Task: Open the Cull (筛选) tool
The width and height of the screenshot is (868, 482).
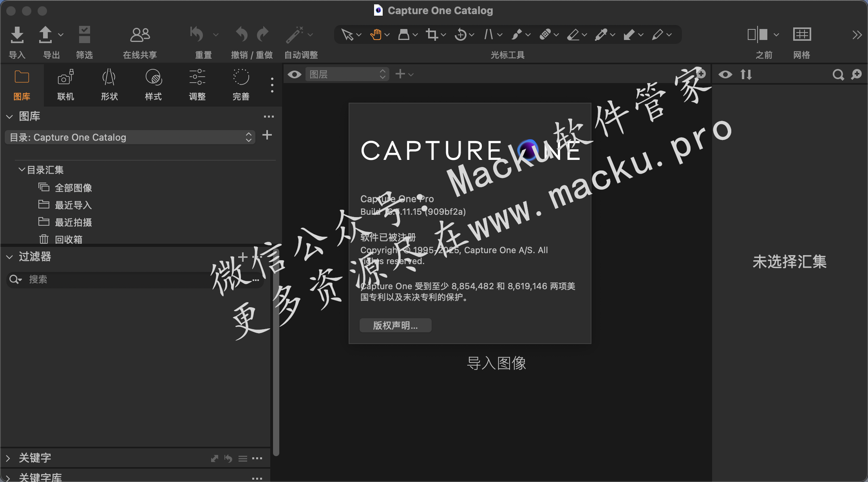Action: click(84, 34)
